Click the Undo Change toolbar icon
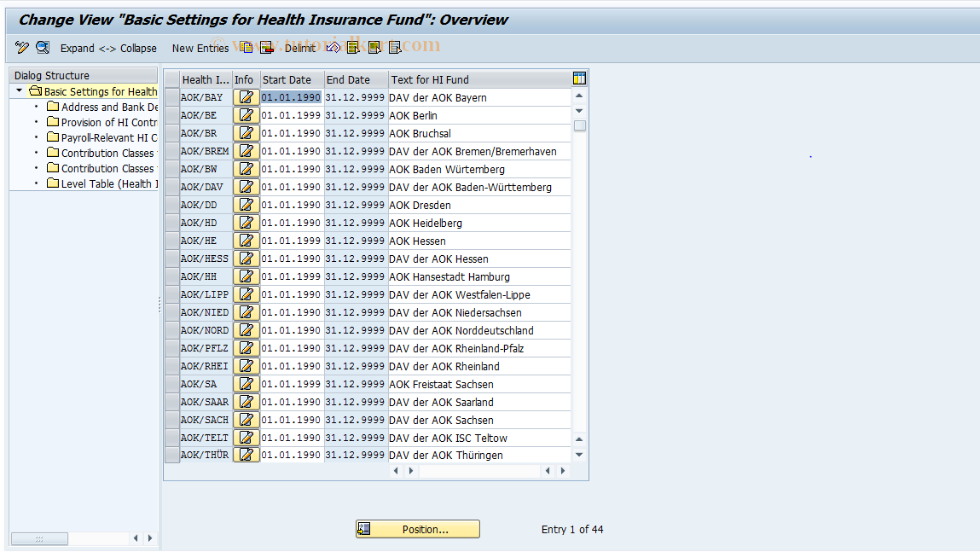Screen dimensions: 980x552 [x=333, y=48]
